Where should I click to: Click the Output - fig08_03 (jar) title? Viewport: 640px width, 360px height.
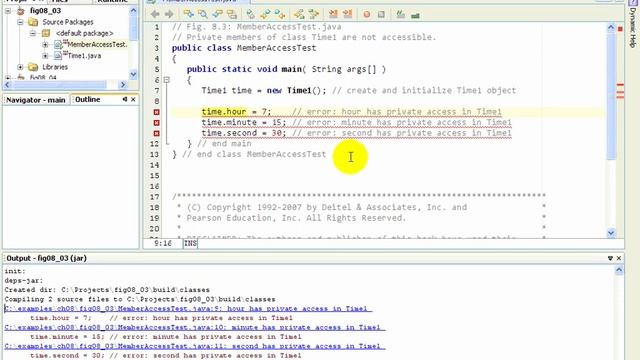point(46,258)
